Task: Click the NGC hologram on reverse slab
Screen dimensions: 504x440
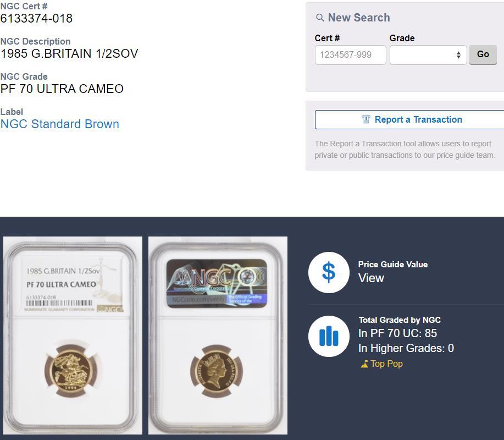Action: (217, 283)
